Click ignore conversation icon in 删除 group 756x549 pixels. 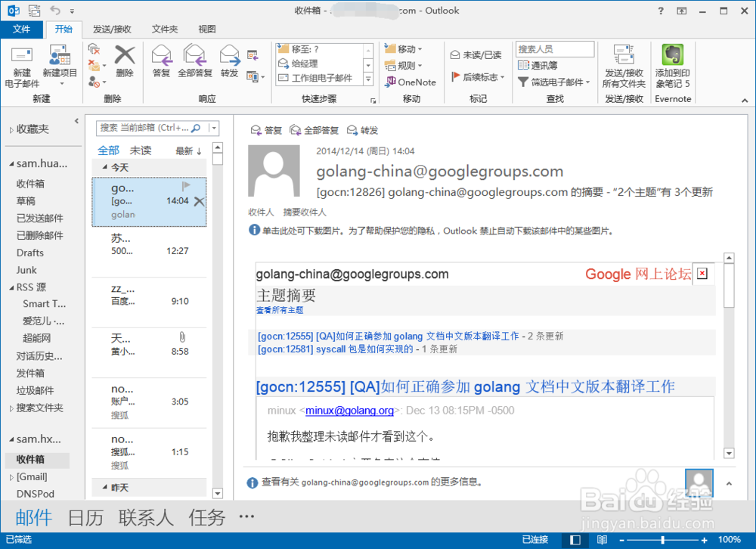coord(94,48)
